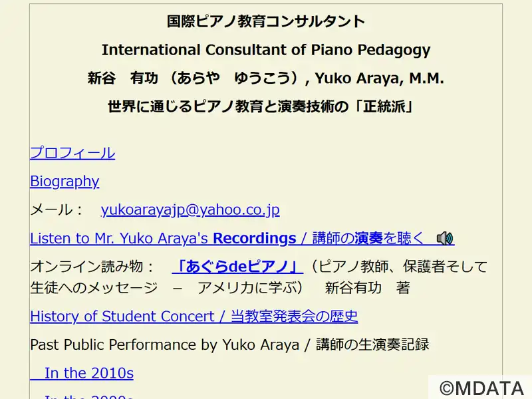532x399 pixels.
Task: Click the 新谷有功 著 author text
Action: click(367, 288)
